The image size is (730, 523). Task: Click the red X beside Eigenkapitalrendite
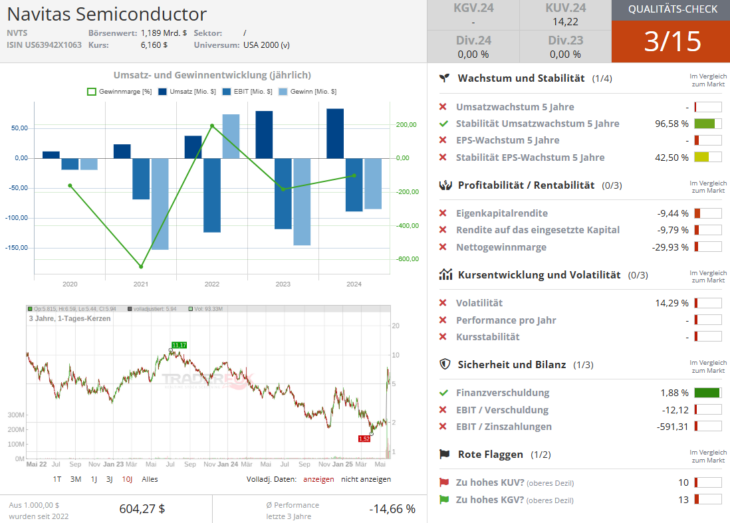point(443,213)
